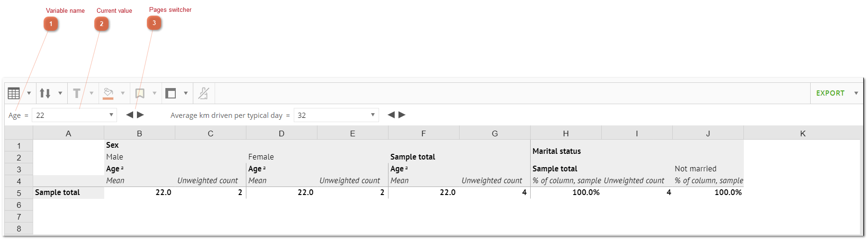The image size is (868, 240).
Task: Click the text format T icon
Action: tap(76, 93)
